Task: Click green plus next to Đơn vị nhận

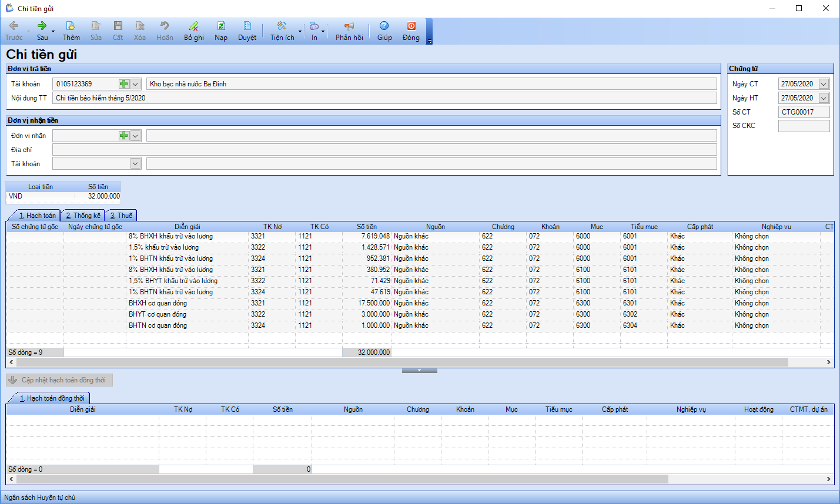Action: click(123, 136)
